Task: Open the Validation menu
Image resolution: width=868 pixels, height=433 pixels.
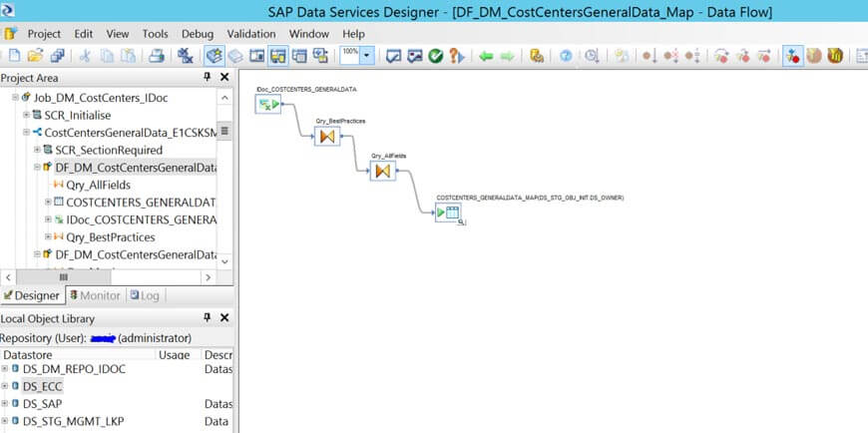Action: [x=251, y=34]
